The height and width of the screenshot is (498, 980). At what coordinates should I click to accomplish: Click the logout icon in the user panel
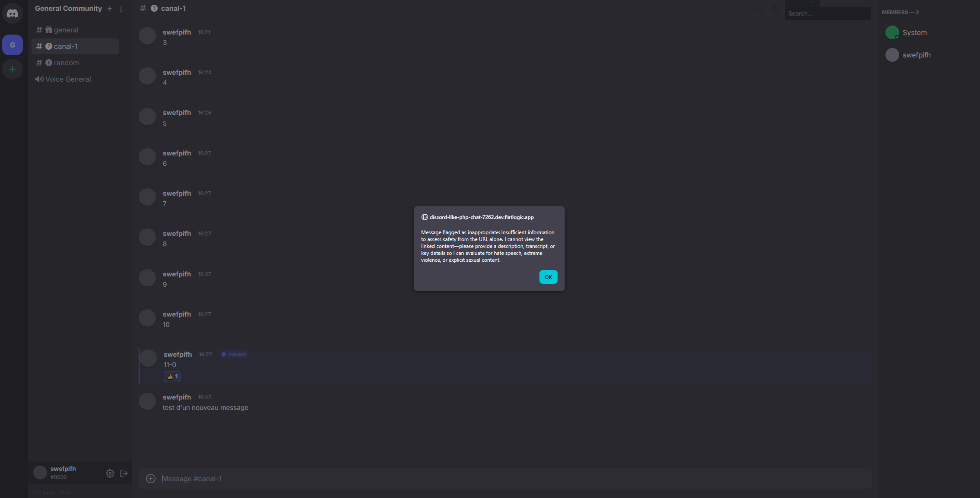[x=124, y=473]
